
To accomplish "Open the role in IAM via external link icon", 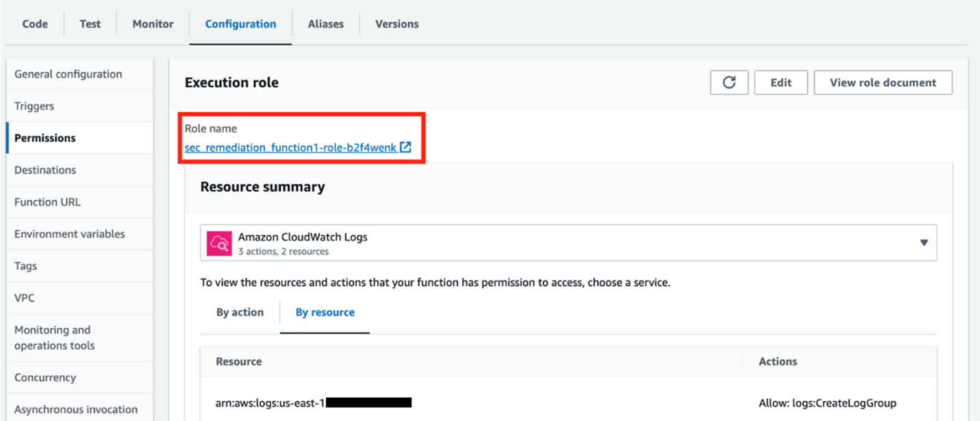I will click(405, 147).
